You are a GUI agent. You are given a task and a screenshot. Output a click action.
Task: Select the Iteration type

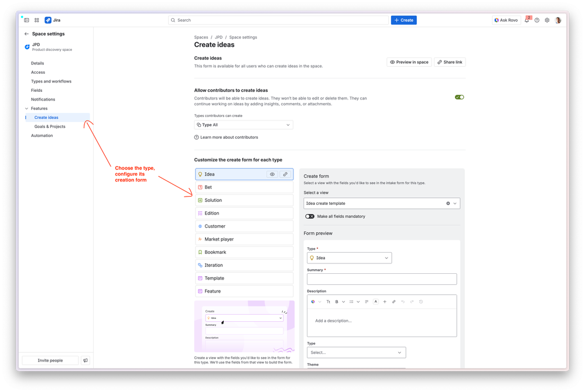click(244, 265)
